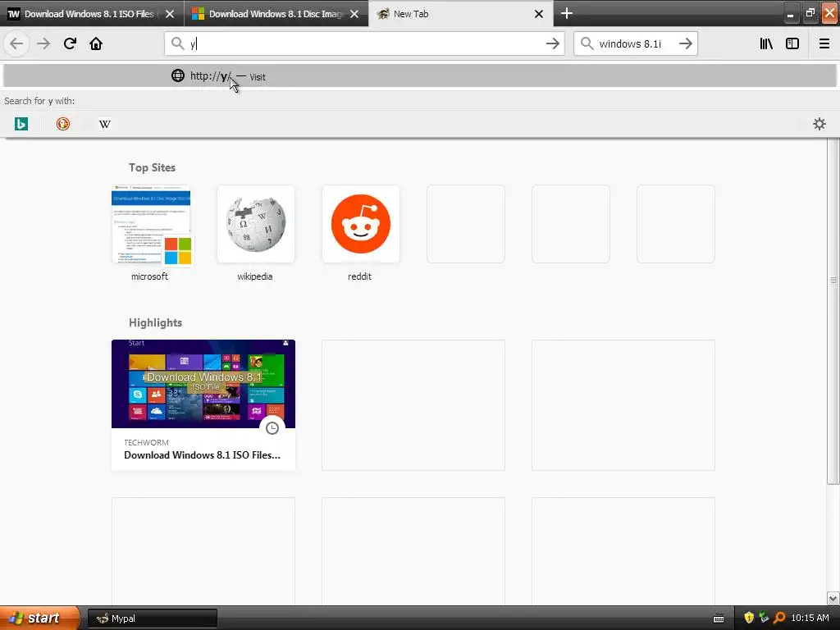Image resolution: width=840 pixels, height=630 pixels.
Task: Open a new tab with plus button
Action: coord(567,13)
